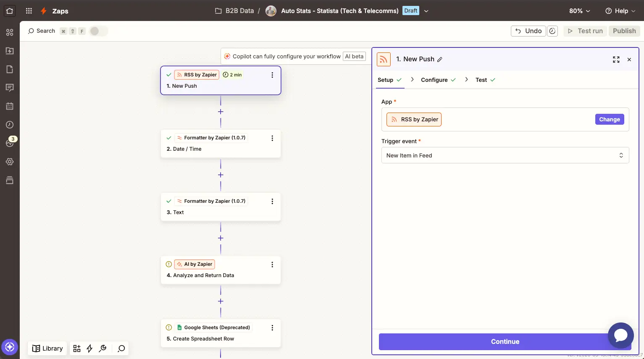Expand the zap title dropdown chevron
The height and width of the screenshot is (359, 644).
[x=426, y=11]
